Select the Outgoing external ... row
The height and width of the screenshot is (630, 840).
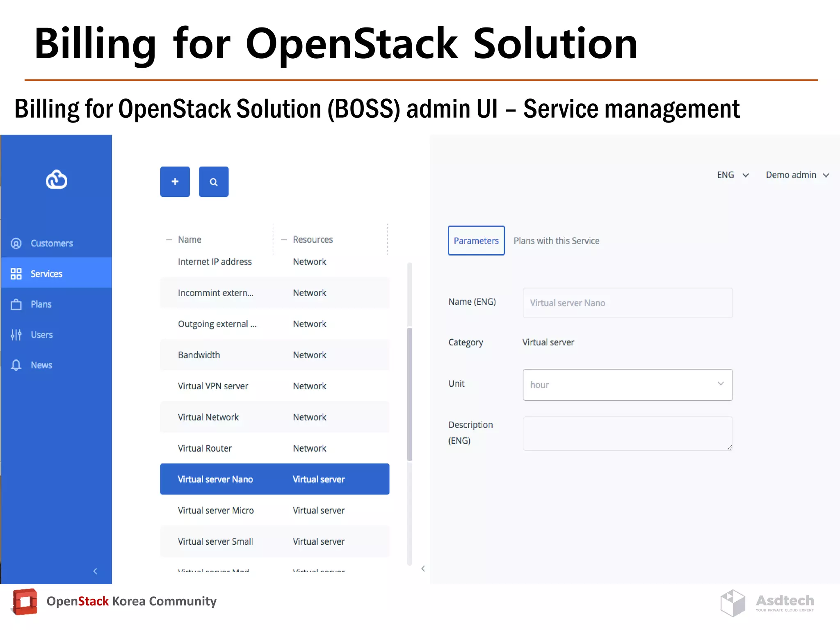pyautogui.click(x=275, y=324)
